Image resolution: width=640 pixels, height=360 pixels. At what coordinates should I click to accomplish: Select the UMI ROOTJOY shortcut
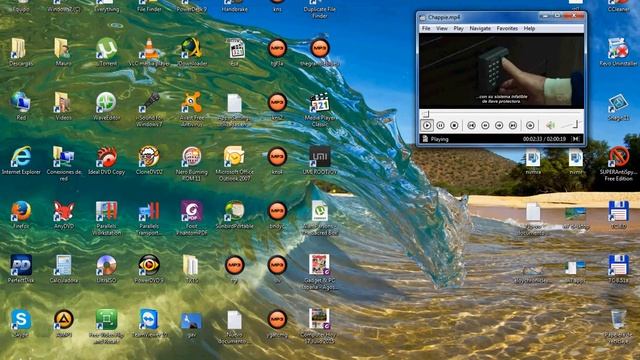tap(320, 160)
